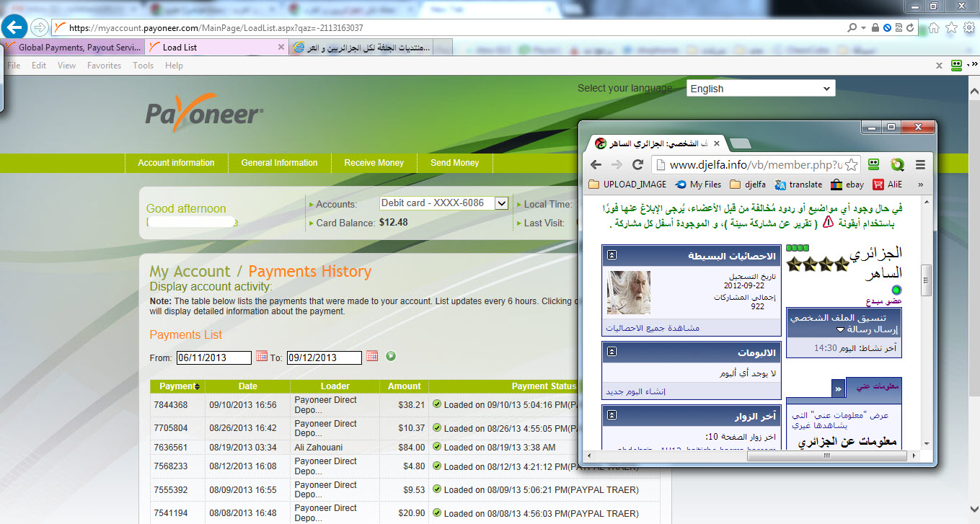Click the Payoneer logo
The width and height of the screenshot is (980, 524).
click(x=205, y=112)
